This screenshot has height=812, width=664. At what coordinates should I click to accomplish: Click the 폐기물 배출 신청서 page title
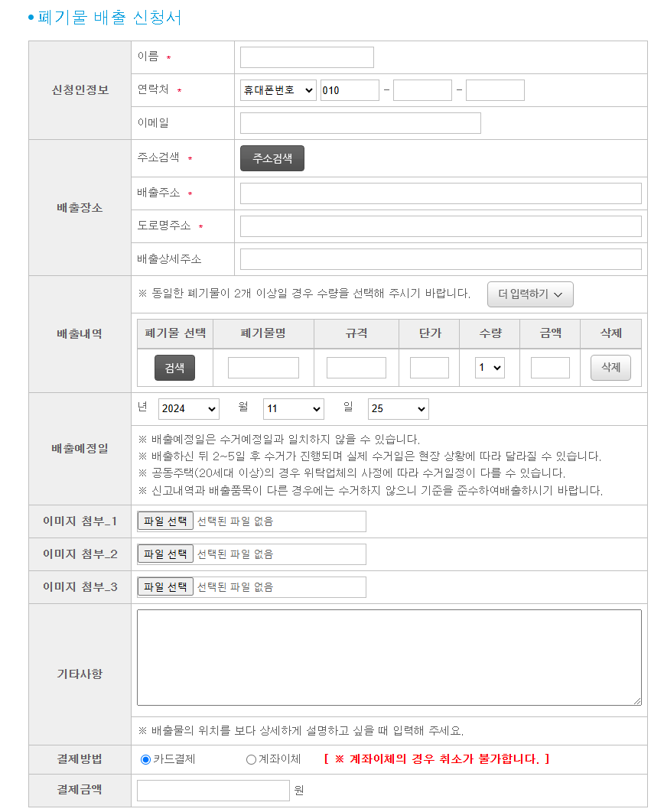click(109, 18)
